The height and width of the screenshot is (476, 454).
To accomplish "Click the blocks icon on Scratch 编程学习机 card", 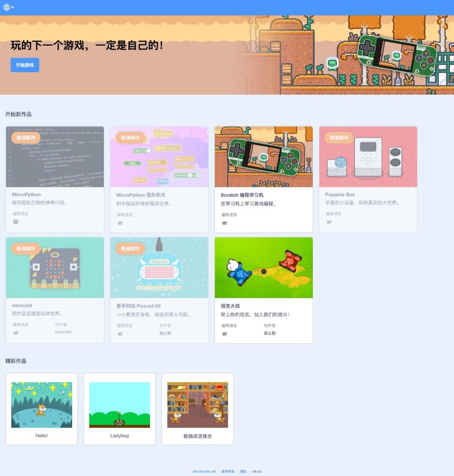I will click(x=224, y=223).
